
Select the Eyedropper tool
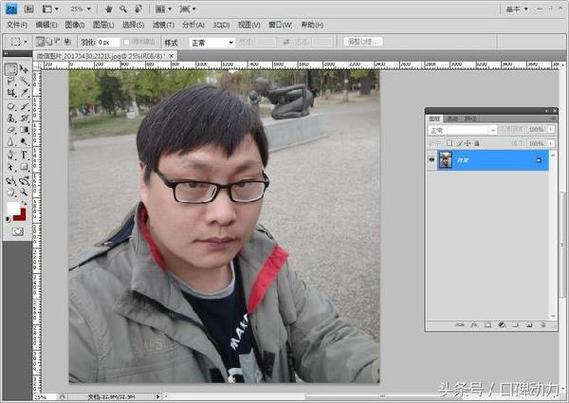24,93
